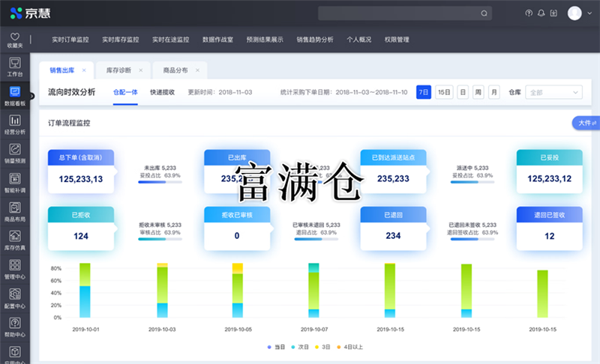Open the 仓库 dropdown showing 全部
600x364 pixels.
(553, 92)
